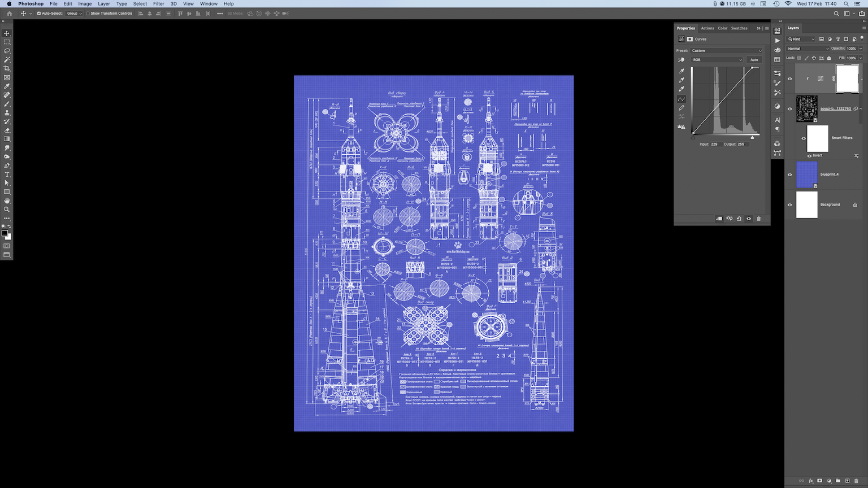Open the Auto-Select Group dropdown
Viewport: 868px width, 488px height.
point(74,14)
